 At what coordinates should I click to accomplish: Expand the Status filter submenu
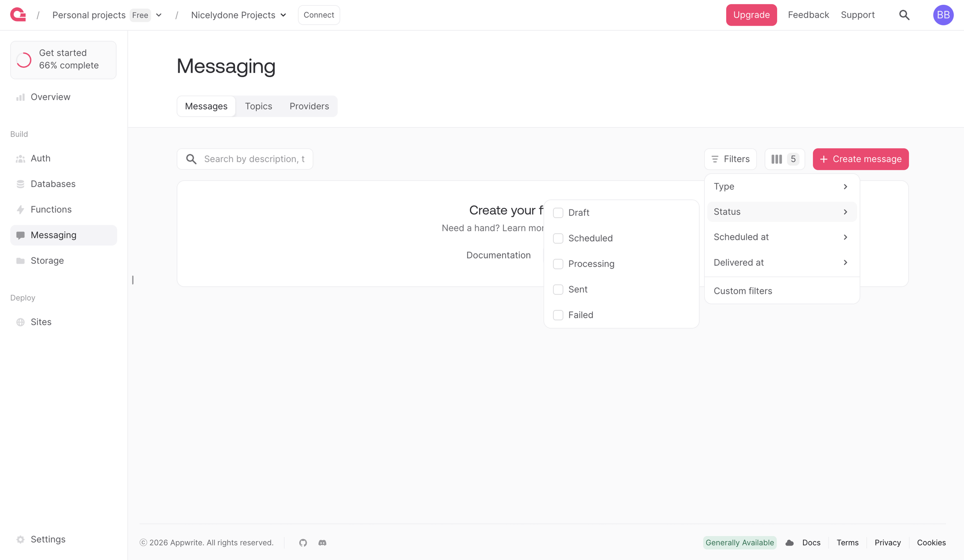pos(782,212)
